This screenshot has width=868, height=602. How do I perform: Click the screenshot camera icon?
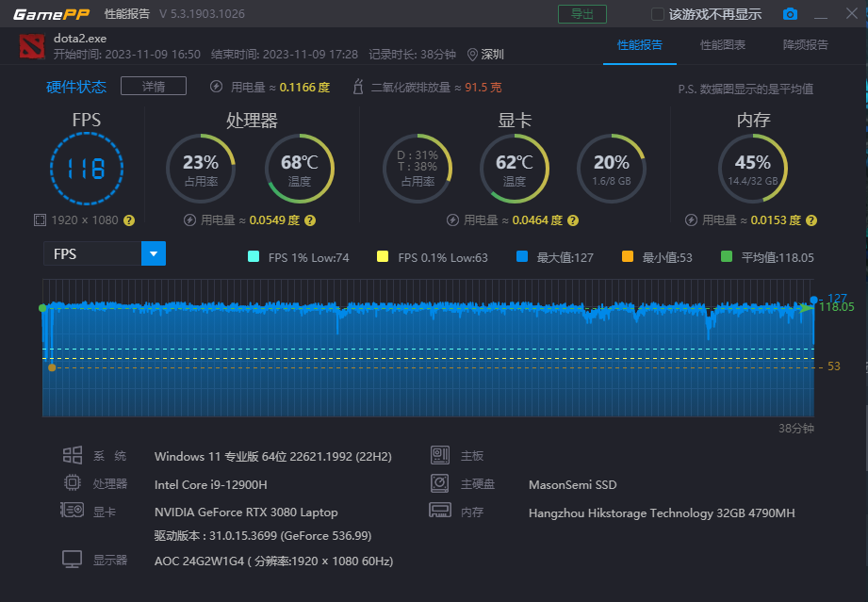(x=790, y=14)
